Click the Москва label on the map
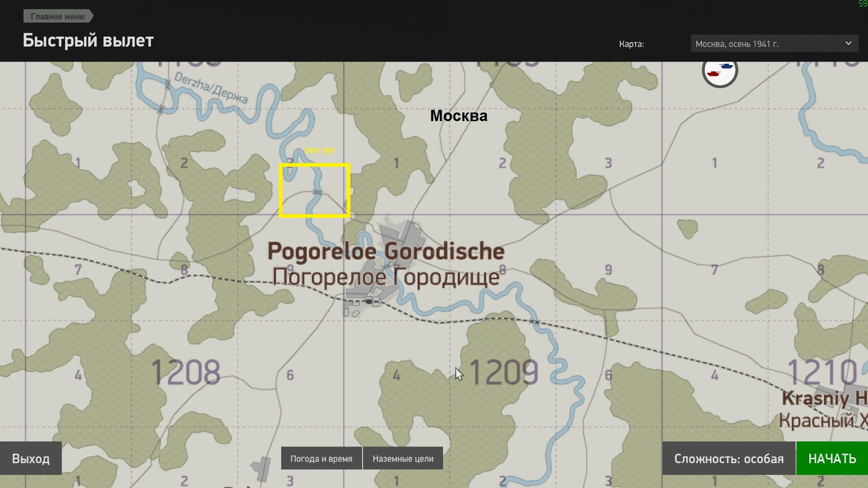 (458, 116)
